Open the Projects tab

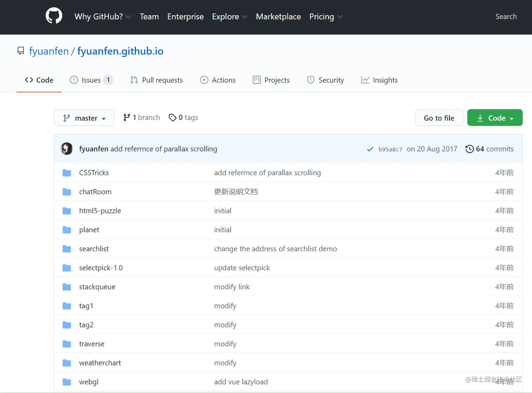tap(271, 80)
